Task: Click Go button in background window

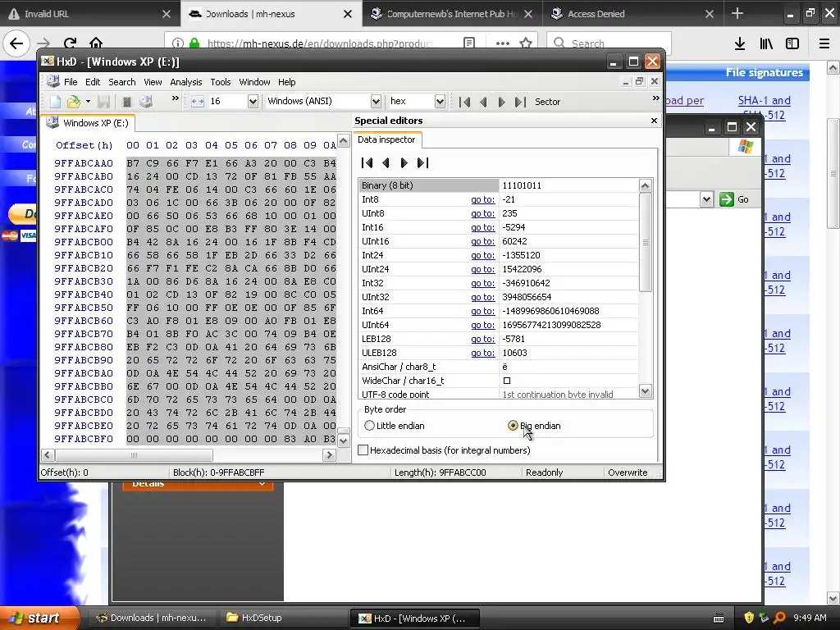Action: coord(734,199)
